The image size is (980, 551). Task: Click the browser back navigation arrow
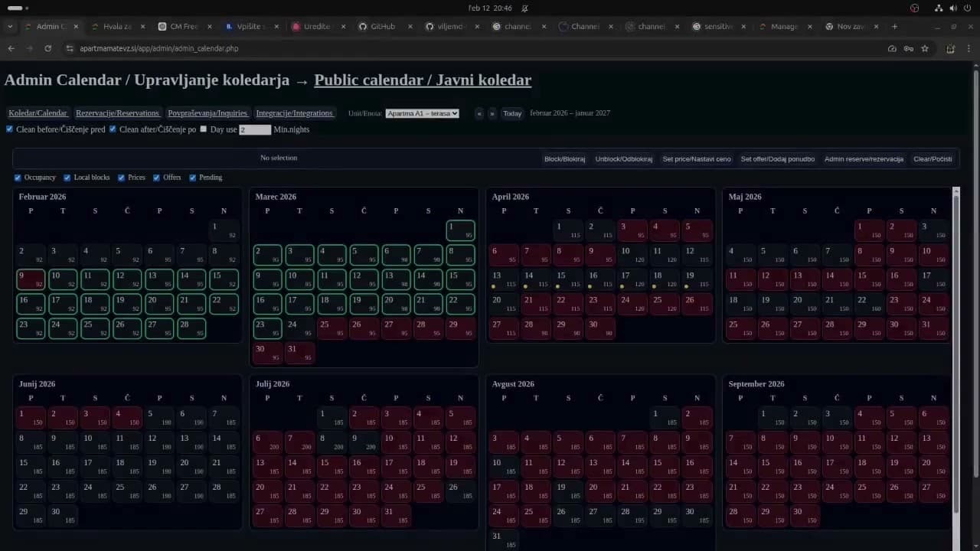tap(11, 47)
